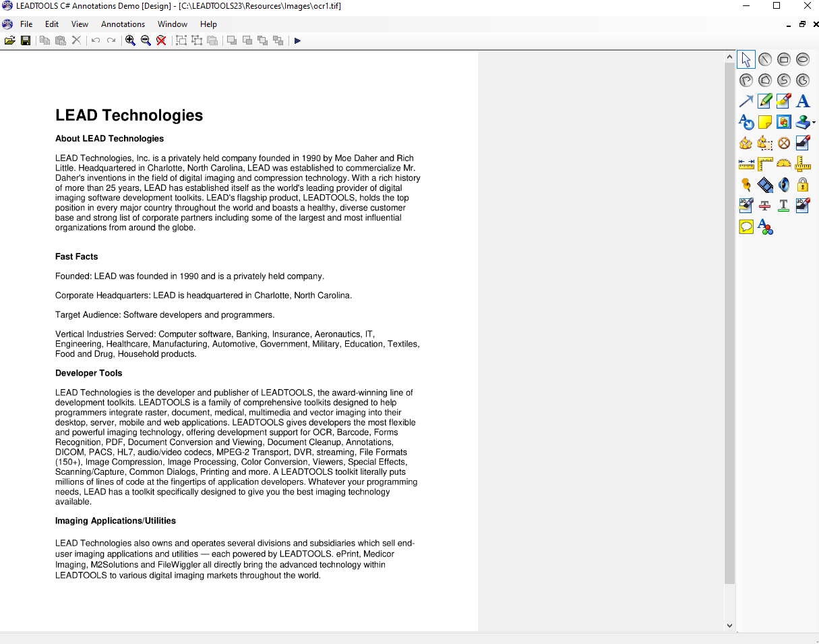The image size is (819, 644).
Task: Select the yellow sticky Note tool
Action: 765,122
